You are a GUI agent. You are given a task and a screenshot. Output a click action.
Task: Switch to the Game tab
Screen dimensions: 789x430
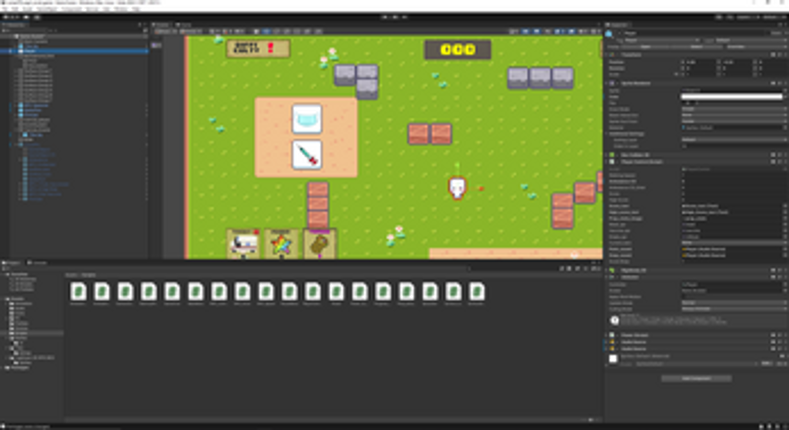point(185,25)
